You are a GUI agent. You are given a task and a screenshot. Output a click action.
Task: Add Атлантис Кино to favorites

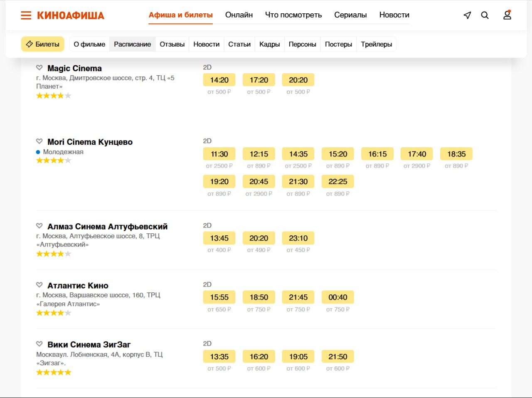[x=39, y=285]
